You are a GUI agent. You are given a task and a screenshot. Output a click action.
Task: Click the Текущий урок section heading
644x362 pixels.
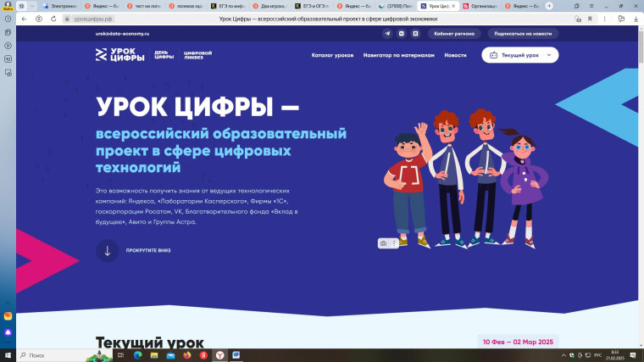149,343
